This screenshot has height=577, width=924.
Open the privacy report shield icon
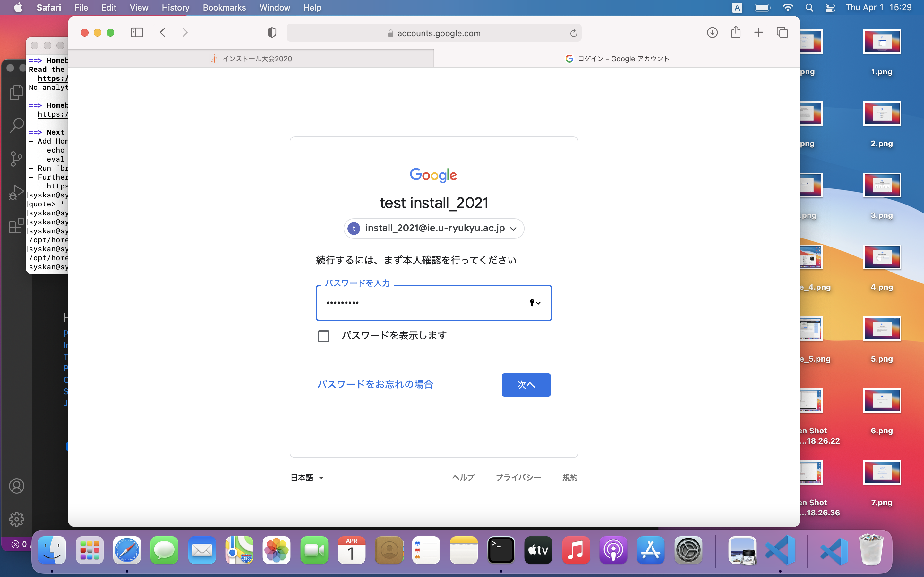[271, 32]
